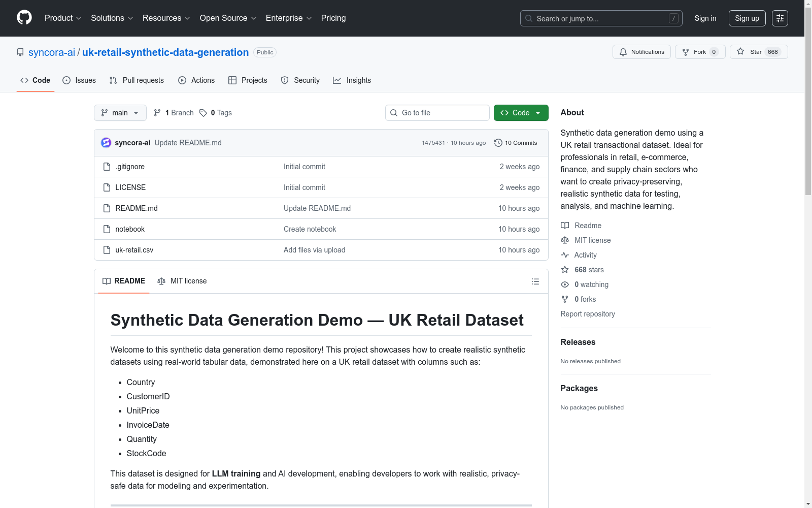Open the commit hash 1475431 link
This screenshot has height=508, width=812.
(433, 143)
